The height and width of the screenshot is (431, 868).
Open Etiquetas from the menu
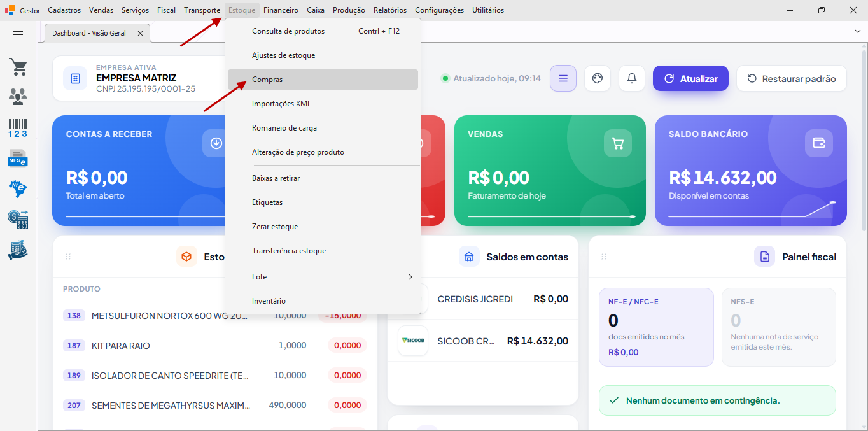pyautogui.click(x=323, y=202)
